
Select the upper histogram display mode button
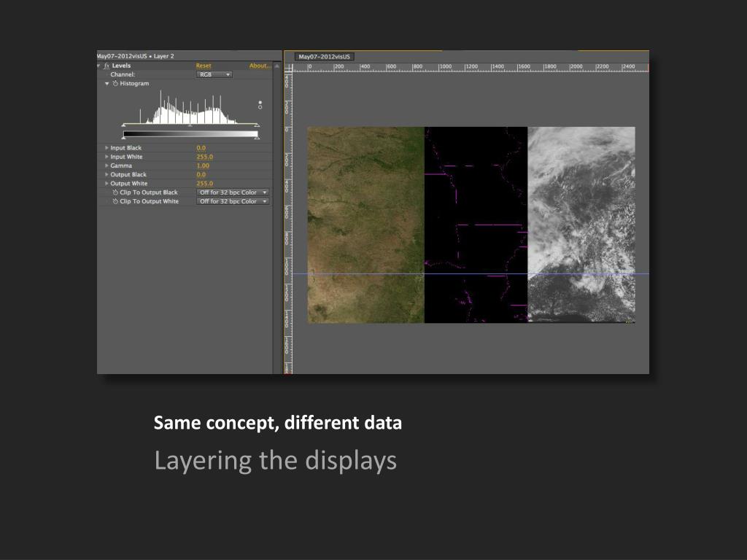click(260, 102)
